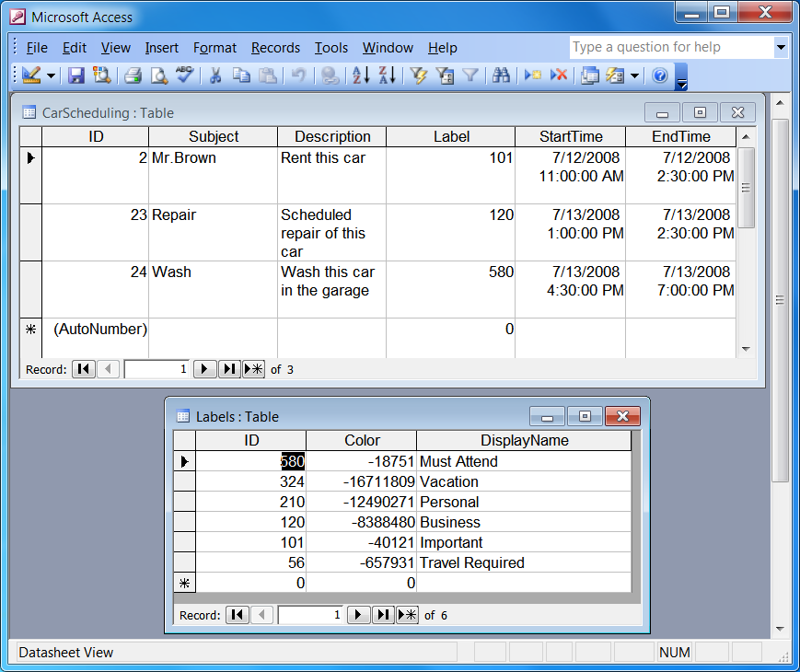Open File Search from toolbar
The image size is (800, 672).
tap(102, 75)
